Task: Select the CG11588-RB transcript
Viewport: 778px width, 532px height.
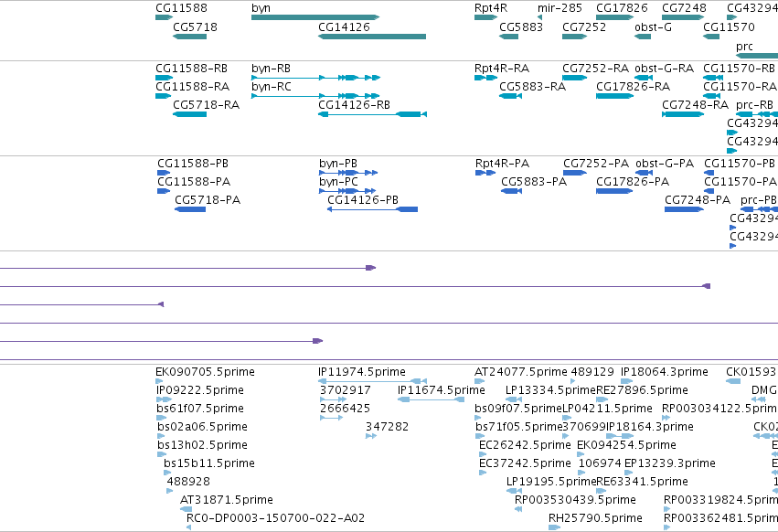Action: [164, 78]
